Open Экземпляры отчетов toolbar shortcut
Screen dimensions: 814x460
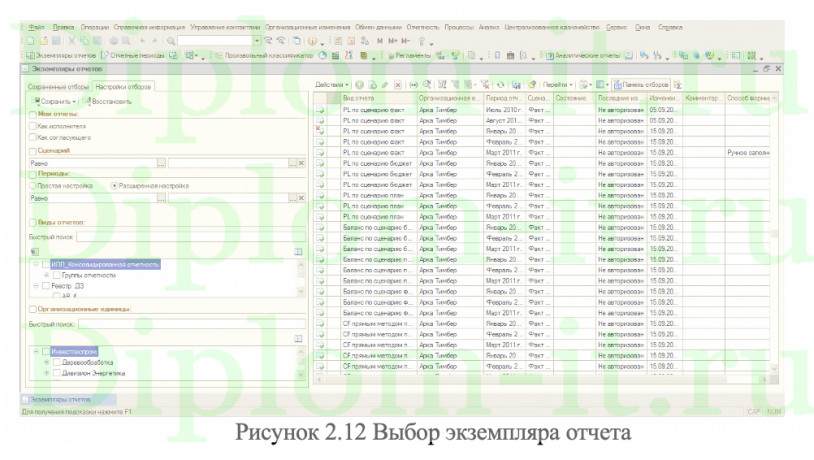[61, 56]
